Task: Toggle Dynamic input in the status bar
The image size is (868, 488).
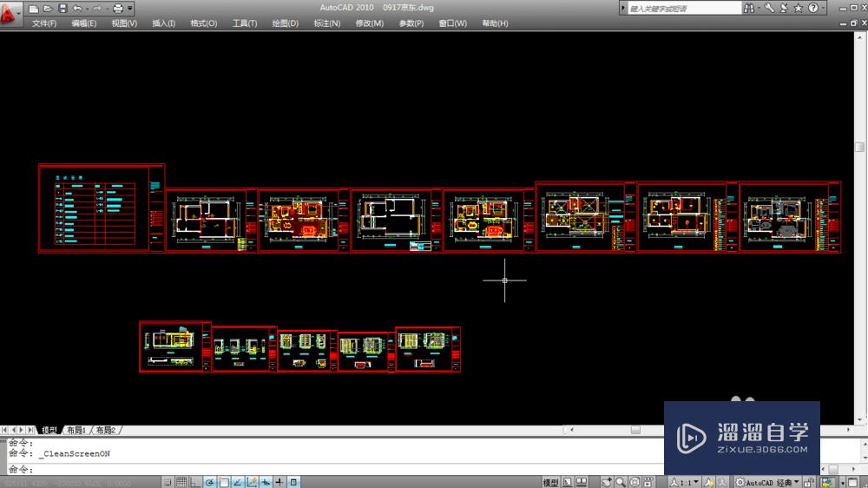Action: pos(265,482)
